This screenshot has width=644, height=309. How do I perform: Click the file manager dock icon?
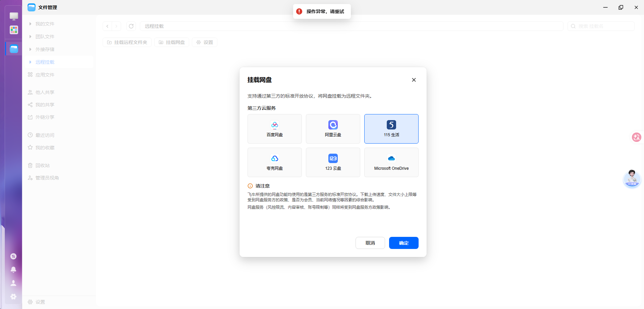click(14, 49)
